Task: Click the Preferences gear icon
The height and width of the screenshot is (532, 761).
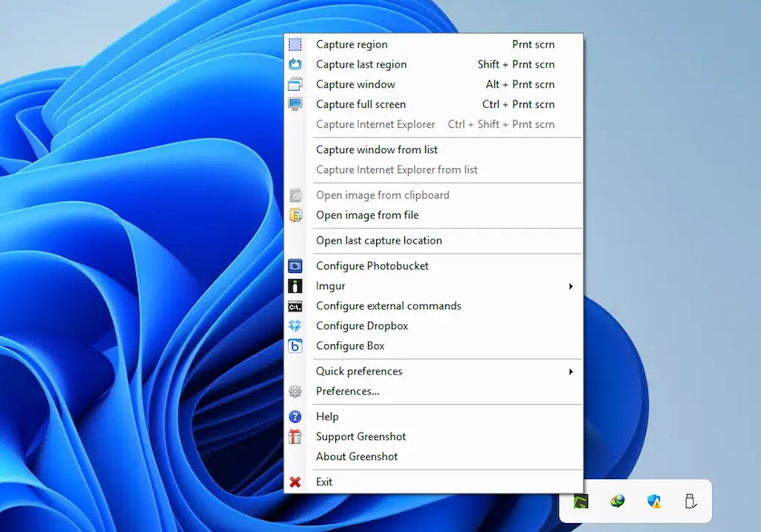Action: coord(295,392)
